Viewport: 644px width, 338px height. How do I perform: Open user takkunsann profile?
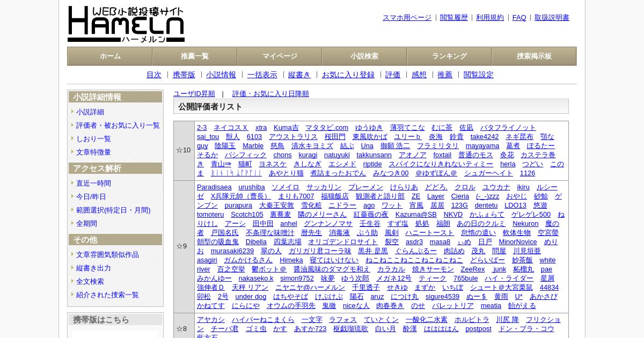[x=374, y=155]
